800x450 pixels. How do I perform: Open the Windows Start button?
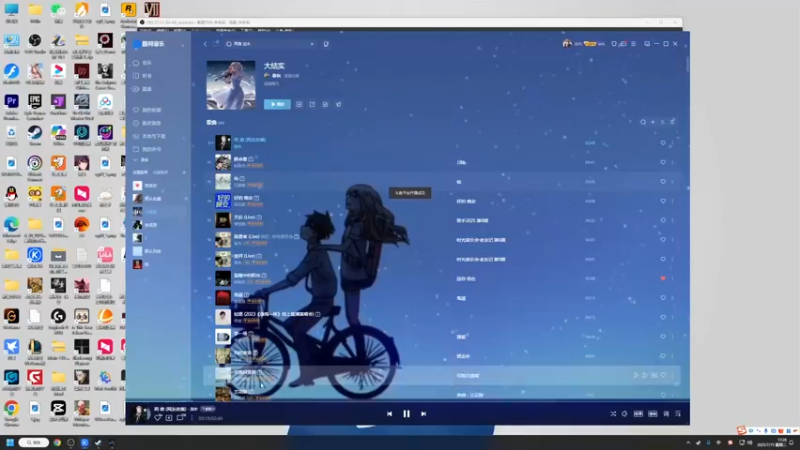pos(10,442)
